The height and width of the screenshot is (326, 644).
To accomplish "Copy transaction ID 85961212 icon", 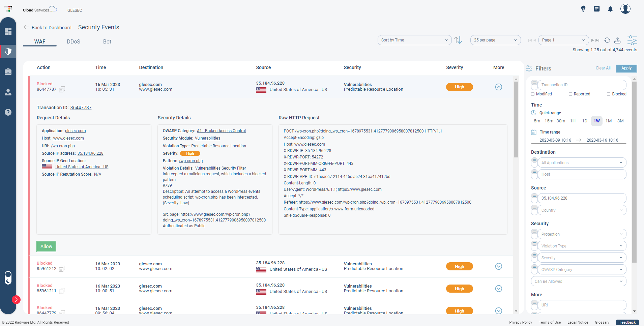I will point(62,269).
